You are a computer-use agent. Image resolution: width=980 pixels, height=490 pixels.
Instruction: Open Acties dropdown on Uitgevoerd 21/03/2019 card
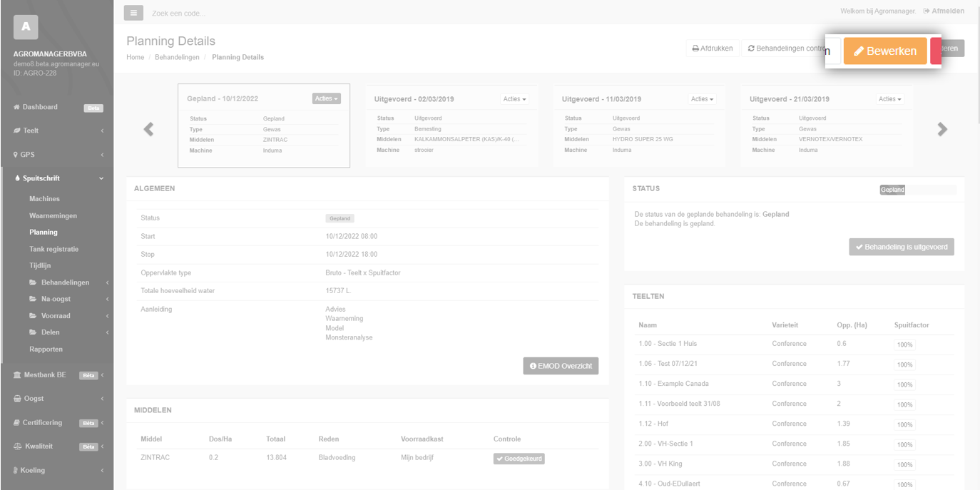coord(890,99)
